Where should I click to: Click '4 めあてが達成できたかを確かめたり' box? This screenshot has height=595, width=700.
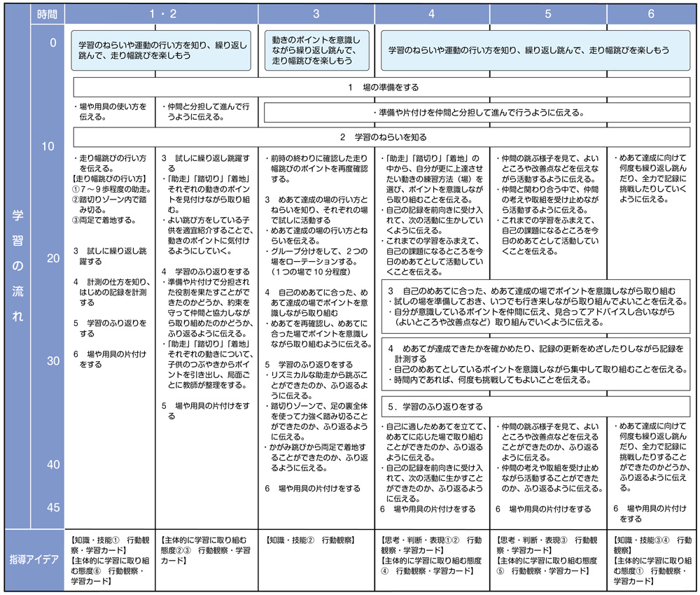(x=535, y=364)
